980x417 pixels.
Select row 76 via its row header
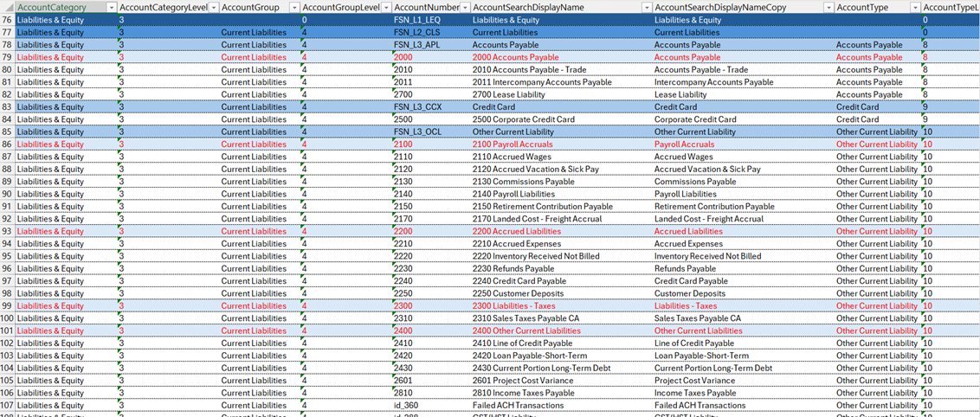(7, 20)
